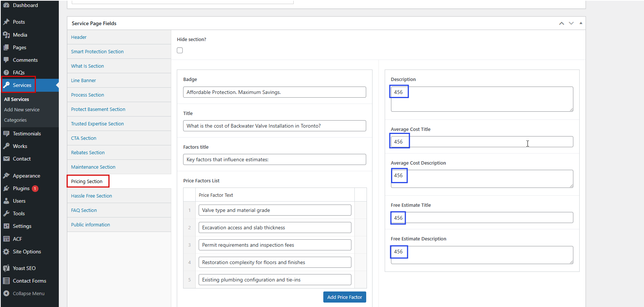Open the Rebates Section tab
The width and height of the screenshot is (644, 307).
pyautogui.click(x=88, y=152)
